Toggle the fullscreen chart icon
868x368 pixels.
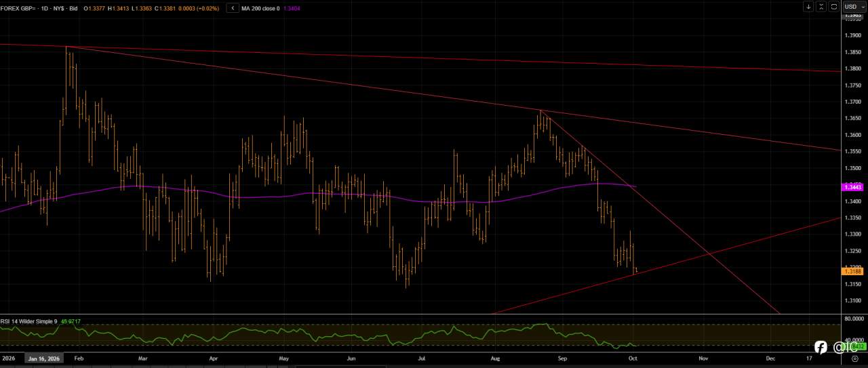pyautogui.click(x=834, y=6)
